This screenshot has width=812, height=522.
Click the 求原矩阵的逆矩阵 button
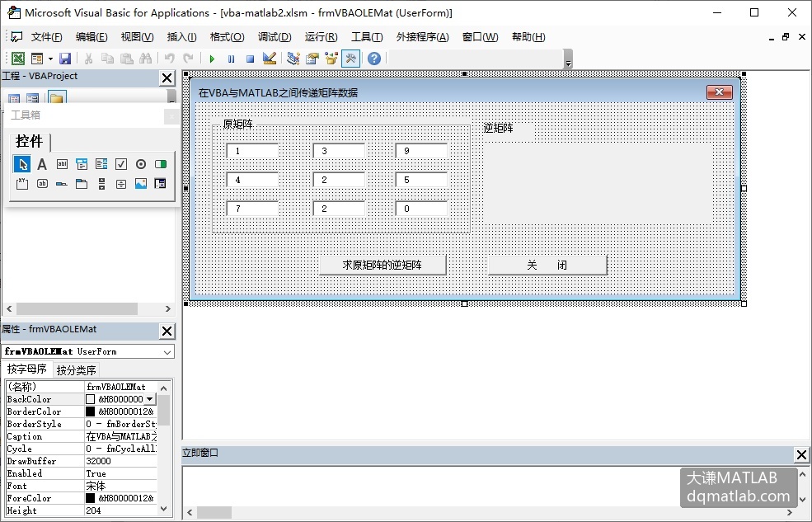tap(383, 265)
